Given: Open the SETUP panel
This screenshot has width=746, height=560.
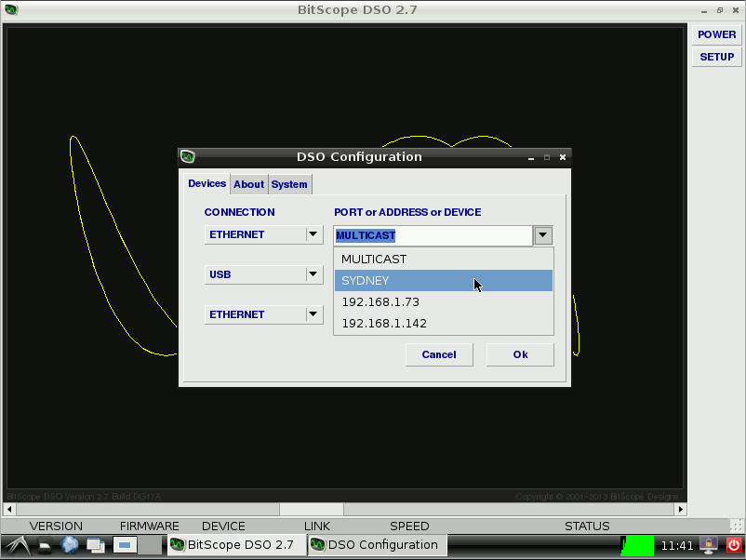Looking at the screenshot, I should (716, 57).
